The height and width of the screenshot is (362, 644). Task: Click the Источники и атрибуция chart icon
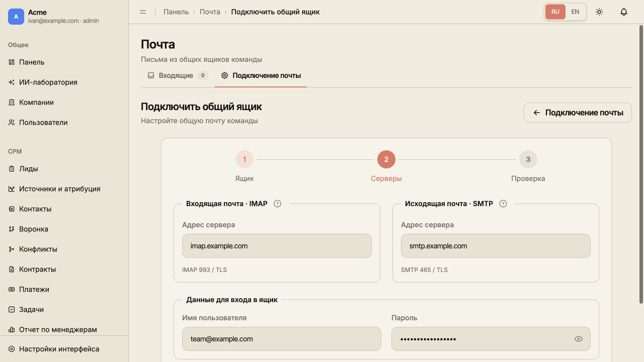point(12,189)
